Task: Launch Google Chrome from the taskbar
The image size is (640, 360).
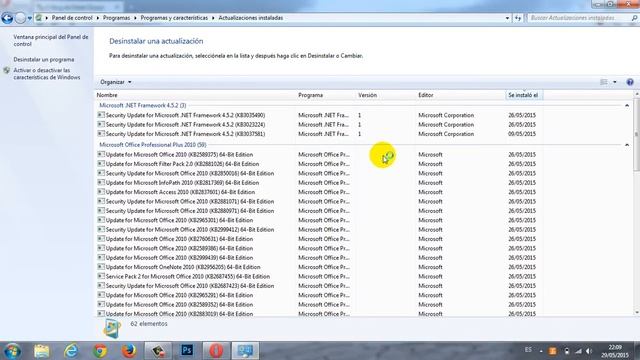Action: (100, 351)
